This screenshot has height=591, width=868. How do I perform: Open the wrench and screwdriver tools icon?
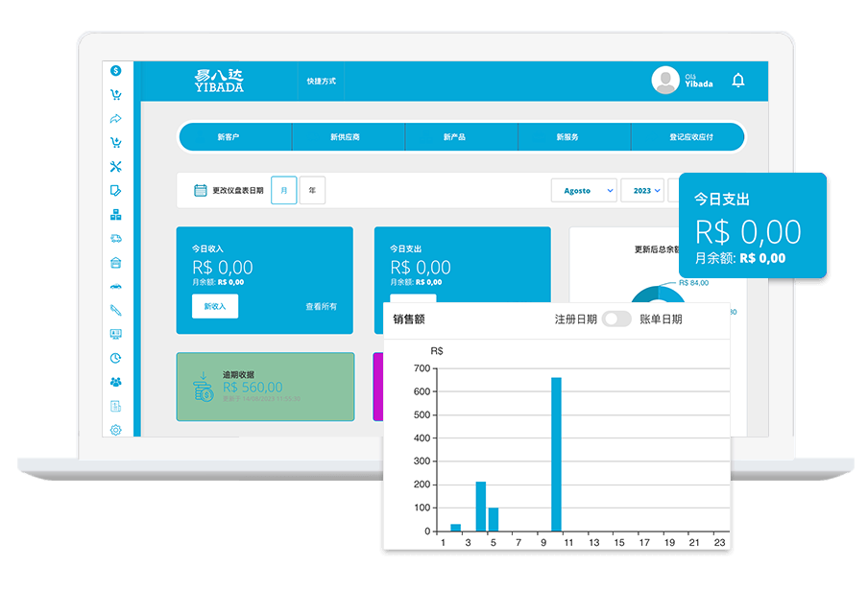point(115,167)
